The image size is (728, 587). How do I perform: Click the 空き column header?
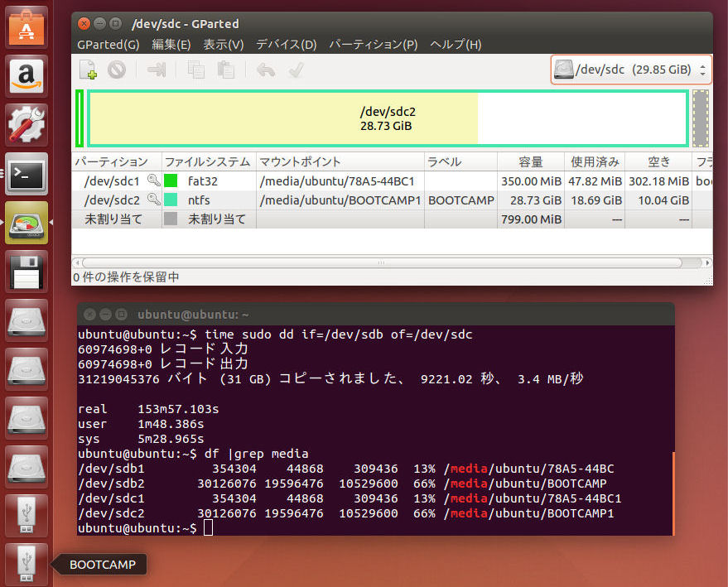[x=658, y=161]
